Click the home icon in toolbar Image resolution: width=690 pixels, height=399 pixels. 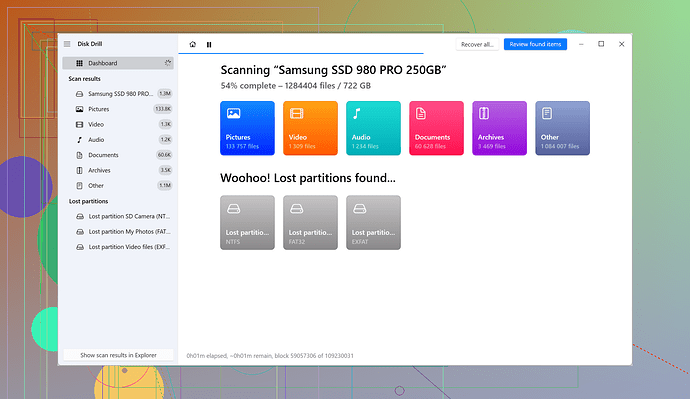tap(193, 44)
